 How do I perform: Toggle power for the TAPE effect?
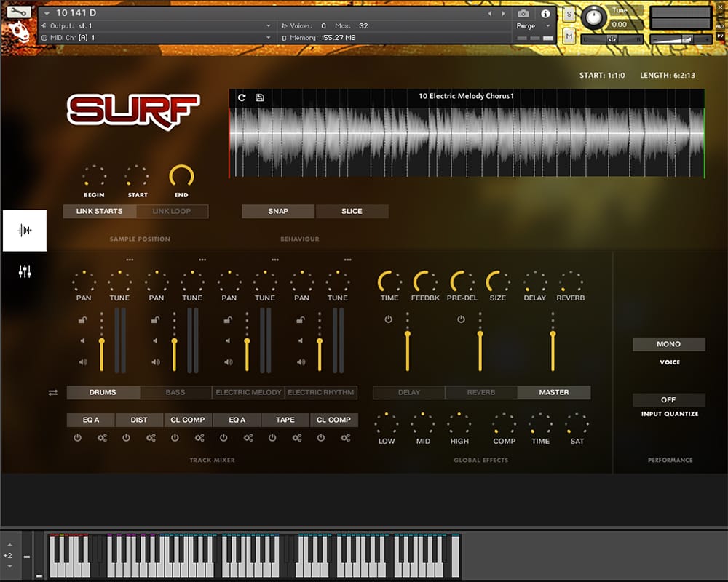tap(272, 438)
